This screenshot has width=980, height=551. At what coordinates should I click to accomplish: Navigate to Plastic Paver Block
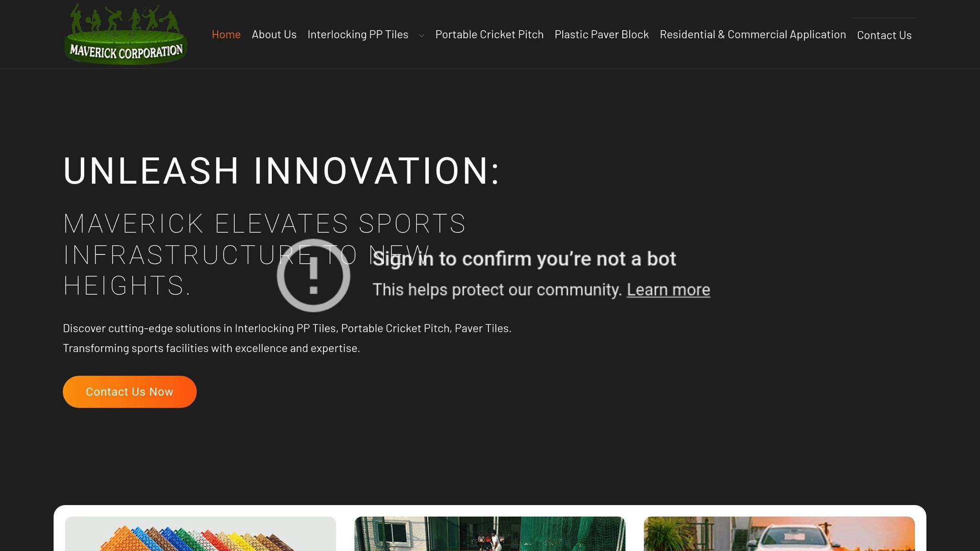pyautogui.click(x=601, y=34)
